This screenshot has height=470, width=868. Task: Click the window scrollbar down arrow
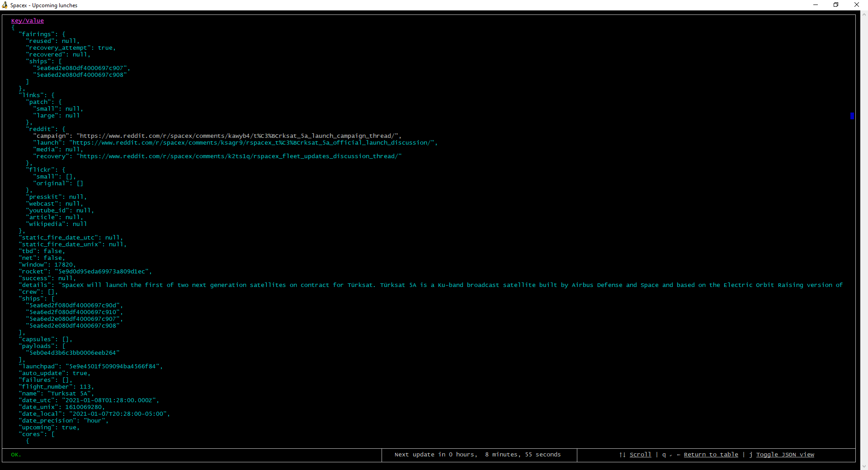[x=864, y=466]
